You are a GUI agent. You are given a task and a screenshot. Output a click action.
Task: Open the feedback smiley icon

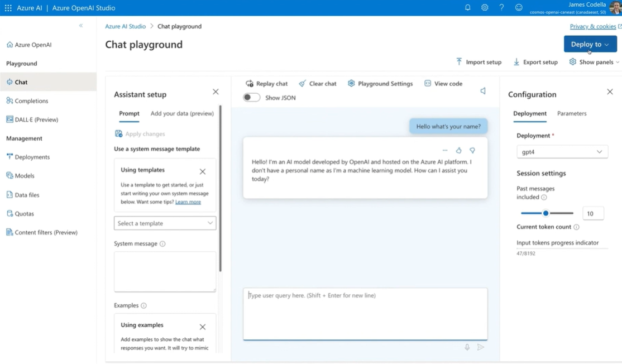(x=519, y=8)
